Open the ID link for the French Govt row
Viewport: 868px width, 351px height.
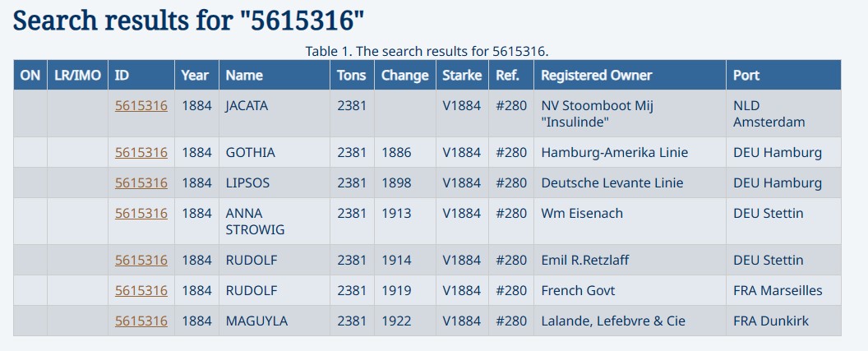(x=141, y=290)
